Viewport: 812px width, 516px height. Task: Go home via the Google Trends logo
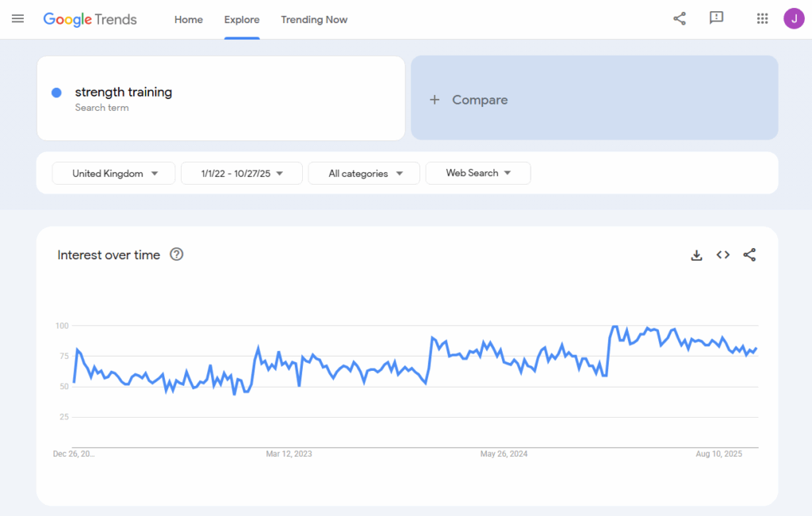click(x=90, y=19)
